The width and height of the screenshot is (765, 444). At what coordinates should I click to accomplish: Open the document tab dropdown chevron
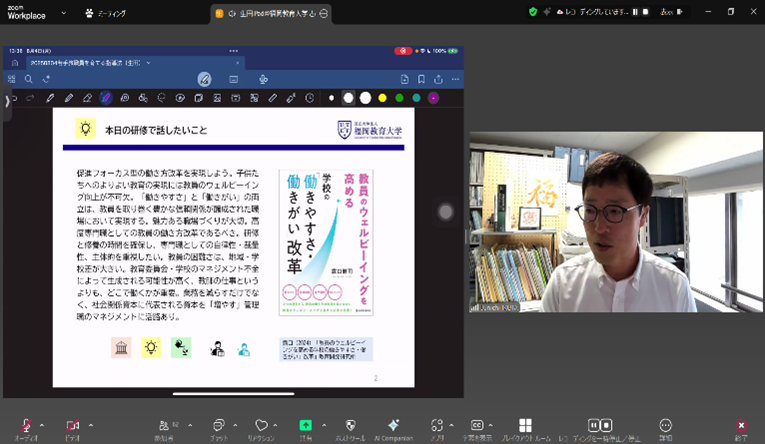point(148,63)
